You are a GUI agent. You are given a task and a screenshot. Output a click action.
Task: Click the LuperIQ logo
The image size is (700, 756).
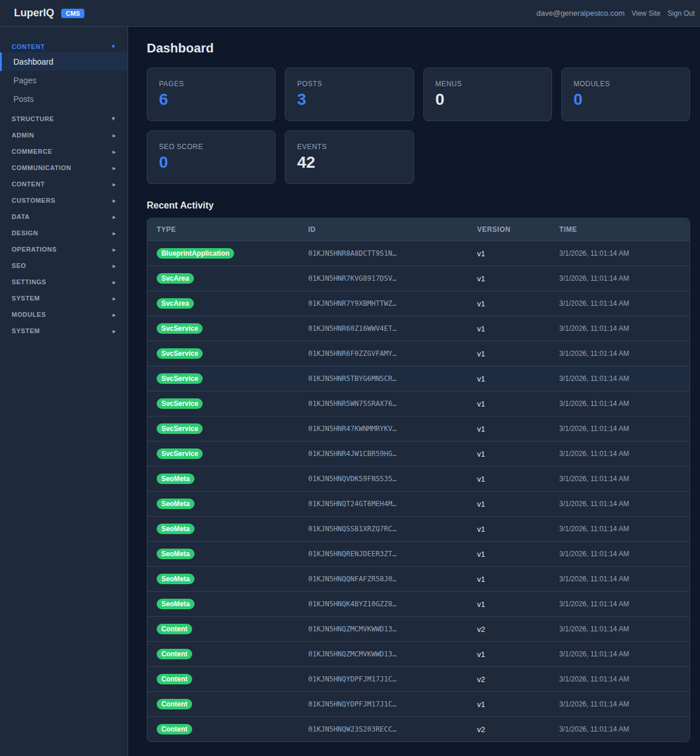(34, 12)
